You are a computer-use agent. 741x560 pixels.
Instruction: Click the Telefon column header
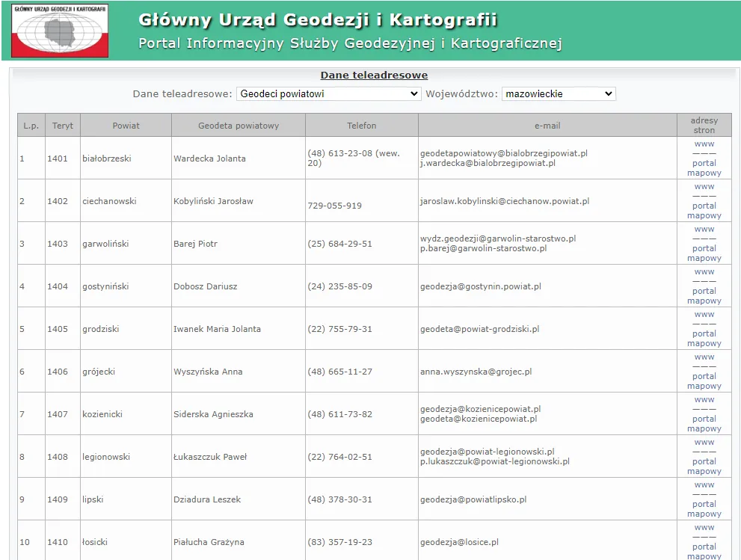click(x=361, y=126)
